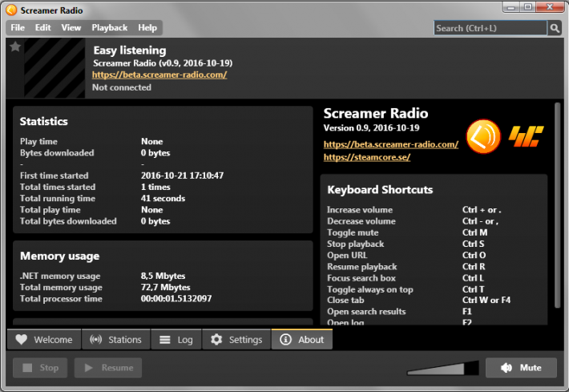Click the 'Easy listening' station title
Screen dimensions: 569x392
130,50
